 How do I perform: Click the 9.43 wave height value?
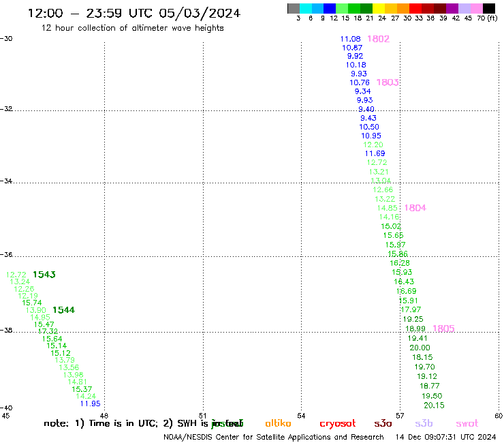[x=368, y=119]
